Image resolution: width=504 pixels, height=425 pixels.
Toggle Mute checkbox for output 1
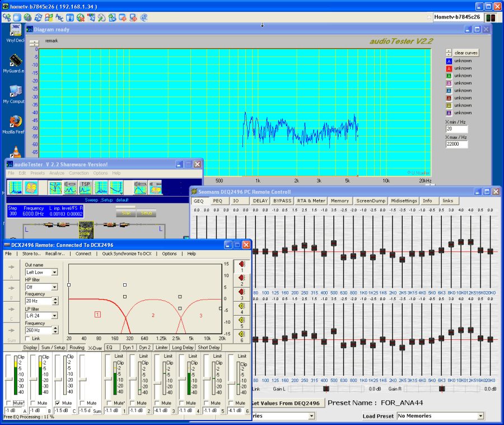tap(109, 403)
